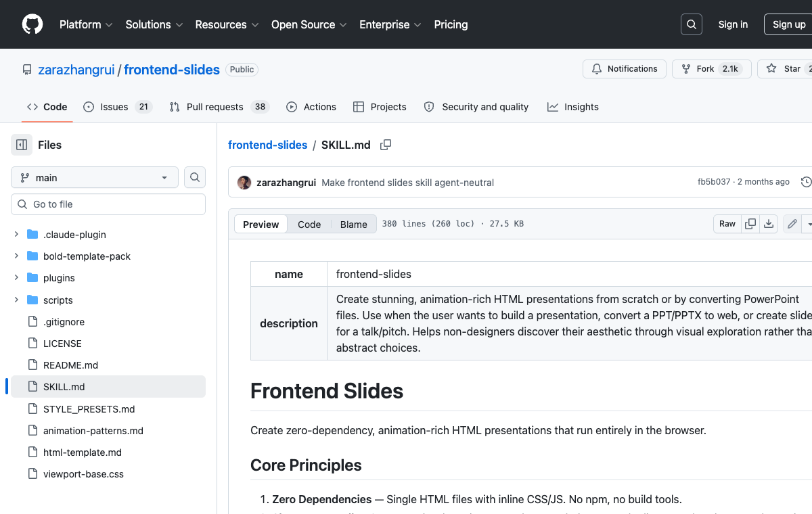
Task: Click the Go to file input
Action: pos(108,204)
